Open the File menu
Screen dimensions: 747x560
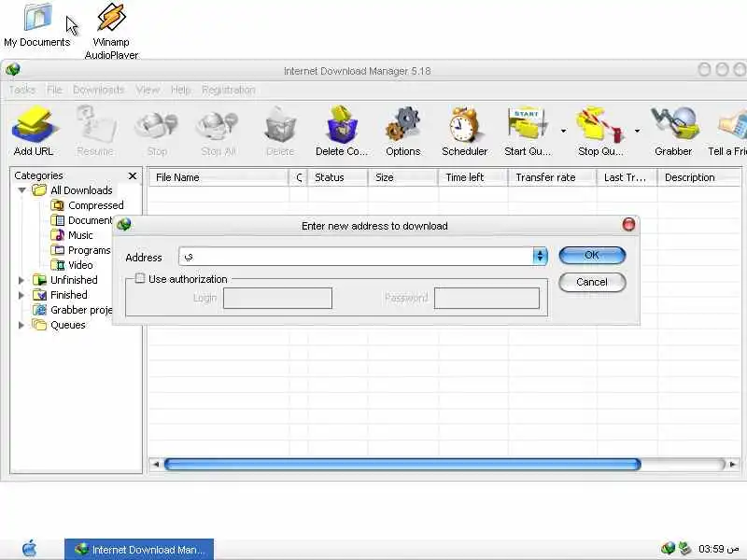click(54, 90)
